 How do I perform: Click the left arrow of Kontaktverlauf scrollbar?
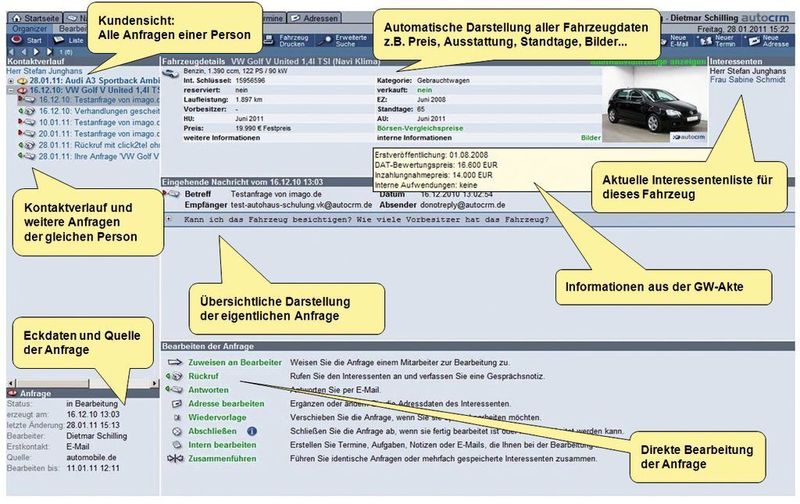coord(11,383)
